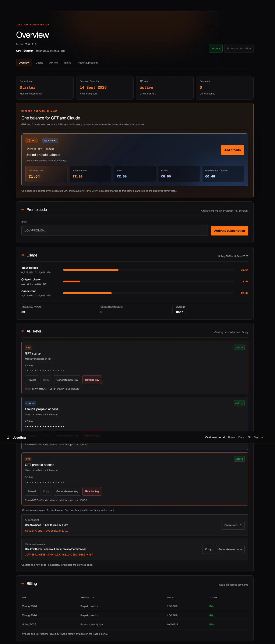
Task: Click the Overage value None
Action: [180, 312]
